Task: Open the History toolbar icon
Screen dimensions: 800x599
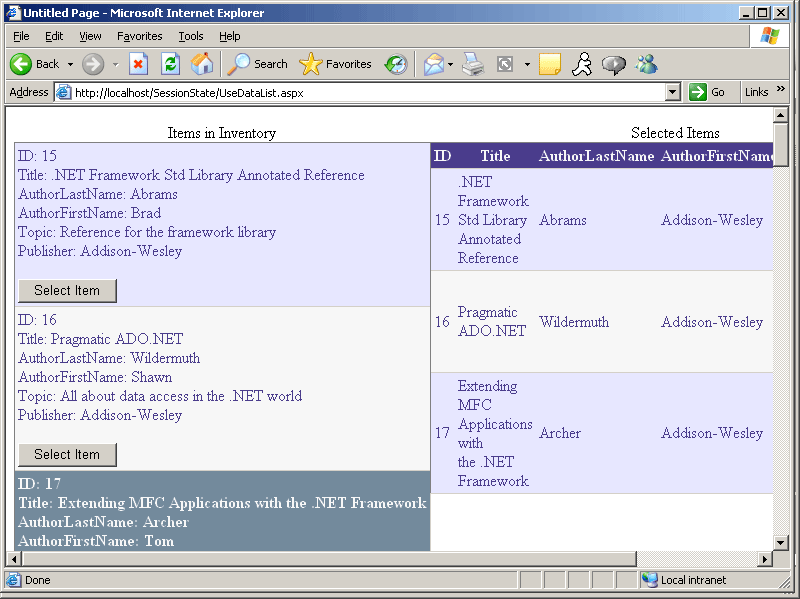Action: 396,64
